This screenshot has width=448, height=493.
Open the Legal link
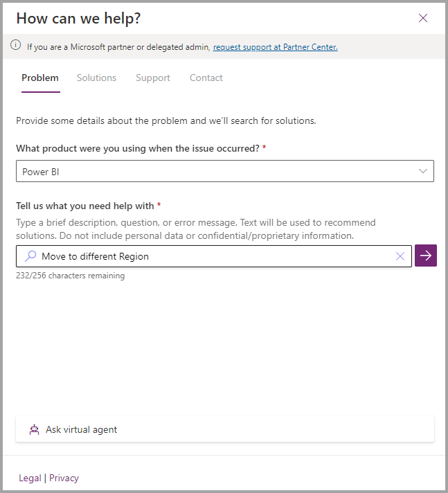pyautogui.click(x=30, y=478)
